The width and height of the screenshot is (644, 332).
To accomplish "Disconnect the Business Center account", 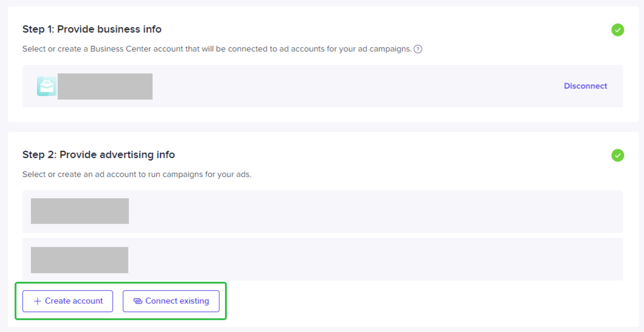I will [x=585, y=86].
